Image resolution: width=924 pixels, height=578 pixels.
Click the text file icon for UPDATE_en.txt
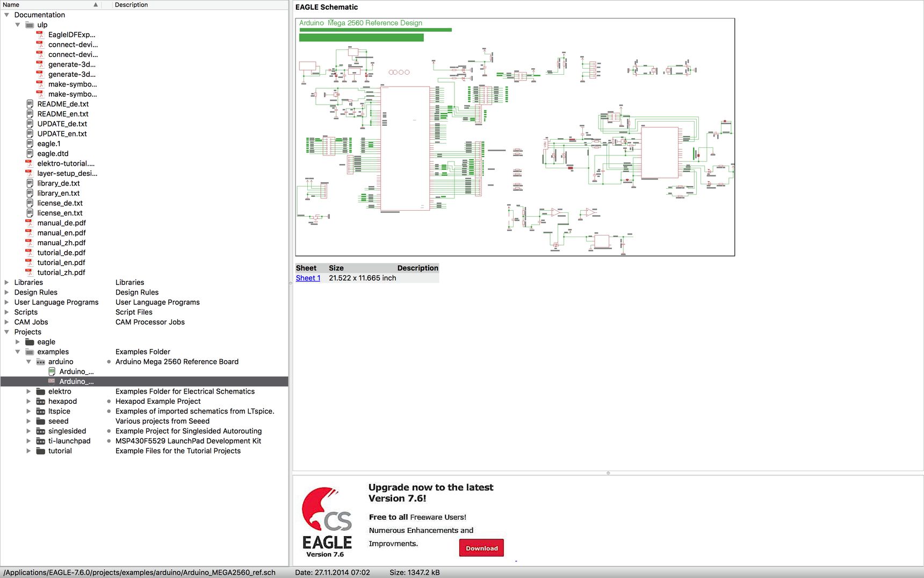[30, 133]
